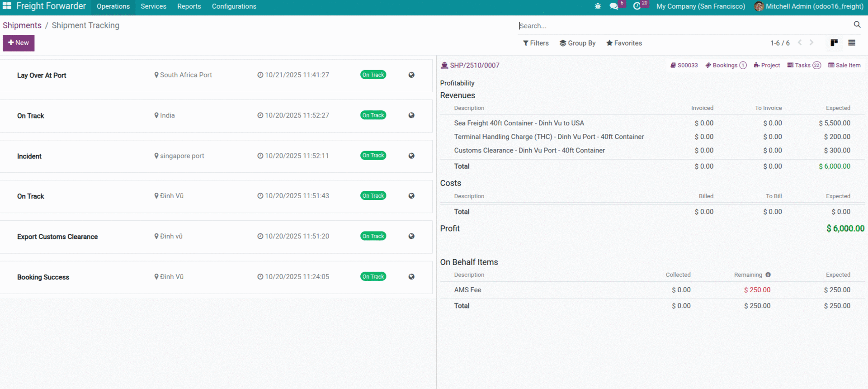The image size is (868, 389).
Task: Open the Favorites dropdown
Action: point(624,43)
